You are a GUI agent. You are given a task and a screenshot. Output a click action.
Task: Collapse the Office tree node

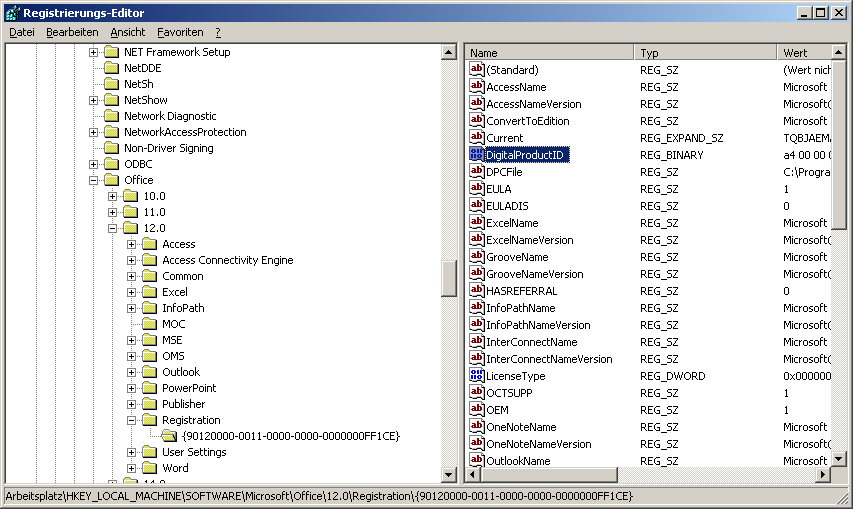click(94, 180)
